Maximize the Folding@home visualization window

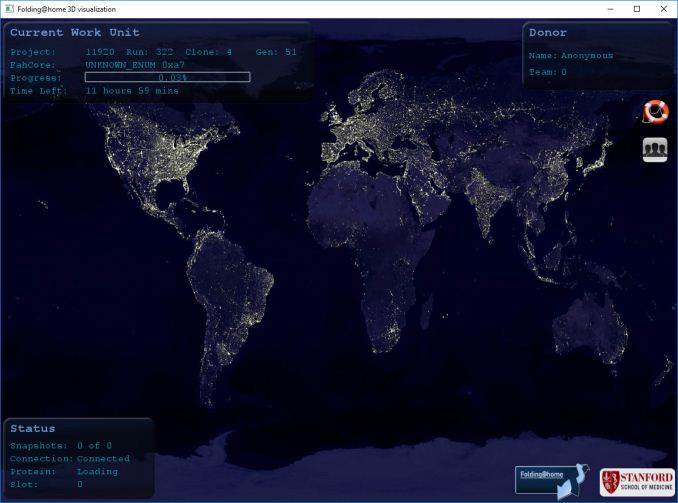[636, 9]
